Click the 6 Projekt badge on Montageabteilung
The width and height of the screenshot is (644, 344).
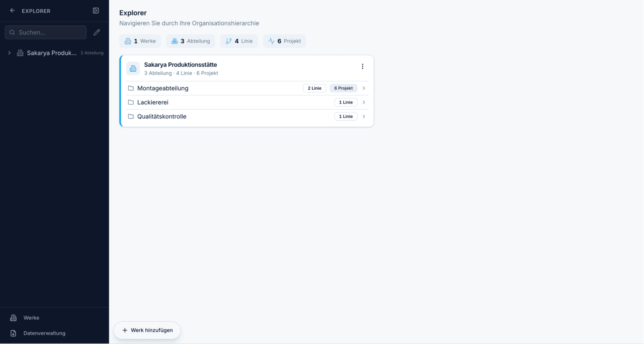(343, 88)
